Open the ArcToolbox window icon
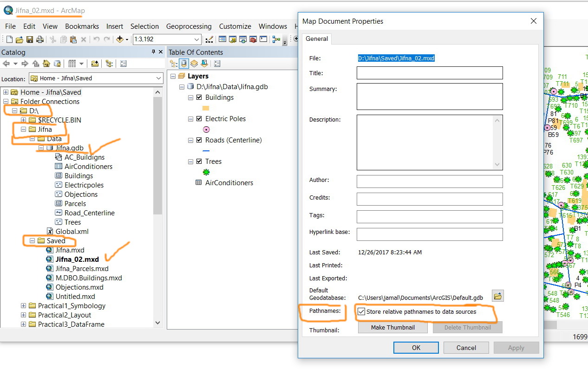The width and height of the screenshot is (588, 369). 253,39
